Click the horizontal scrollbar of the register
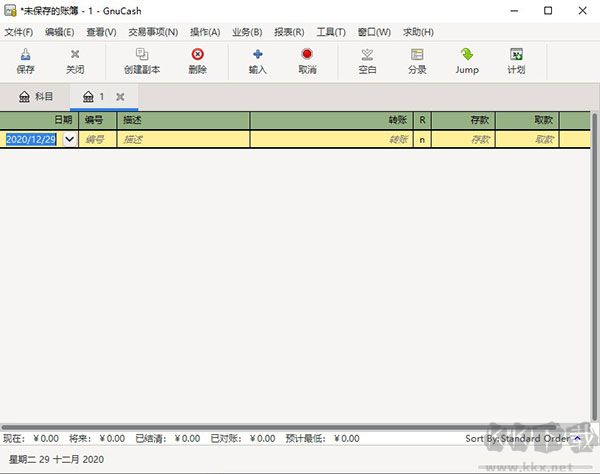The image size is (600, 474). tap(279, 427)
